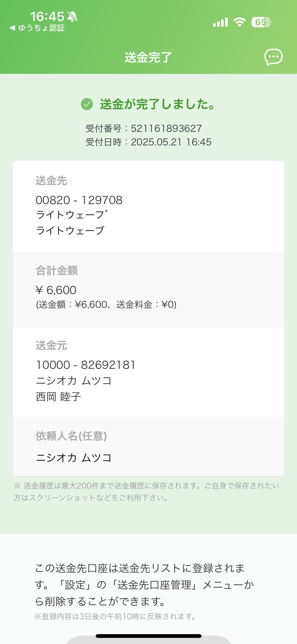
Task: Tap the cellular signal bars icon
Action: [x=220, y=23]
